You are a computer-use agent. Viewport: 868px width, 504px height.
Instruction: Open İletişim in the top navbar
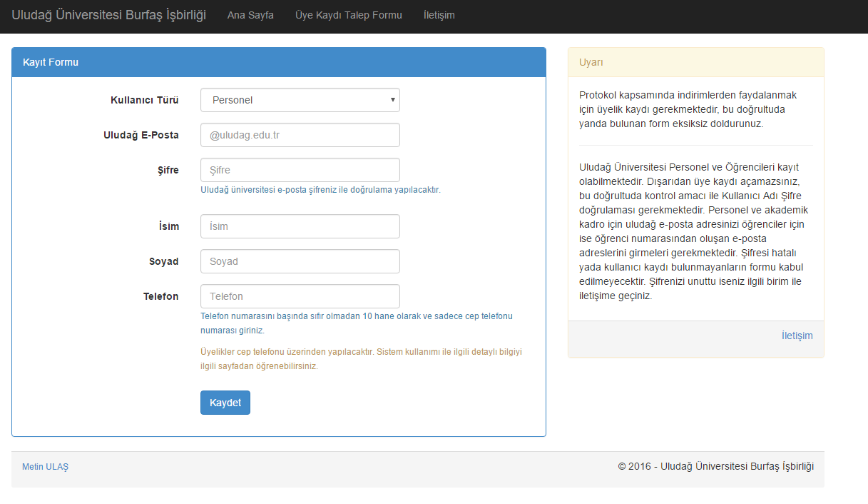(439, 15)
